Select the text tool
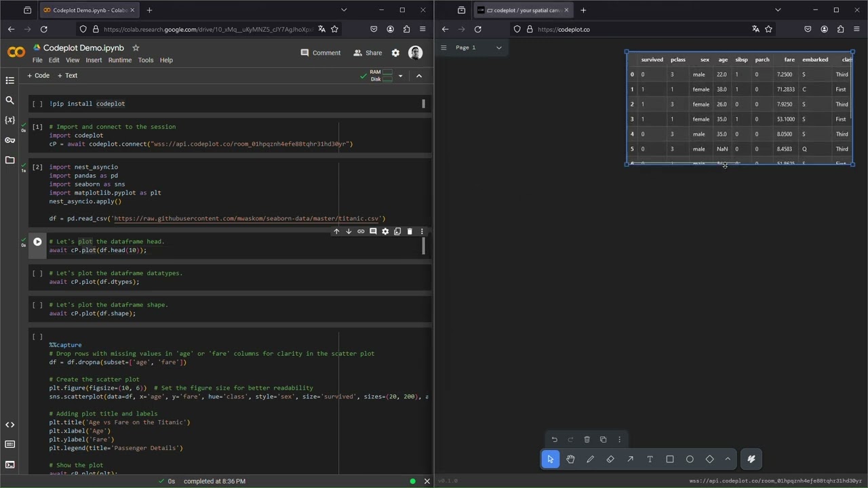The width and height of the screenshot is (868, 488). (x=650, y=459)
